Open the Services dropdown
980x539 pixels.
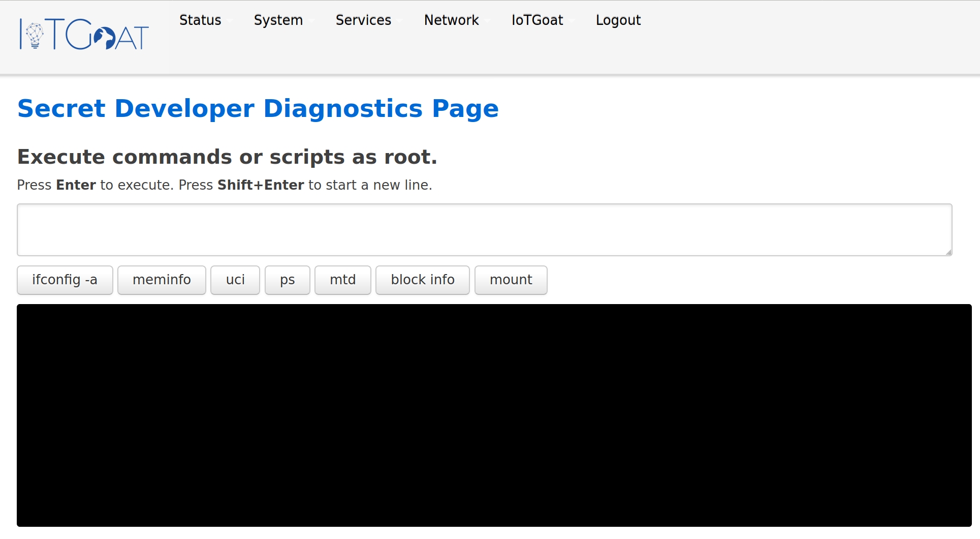[363, 20]
